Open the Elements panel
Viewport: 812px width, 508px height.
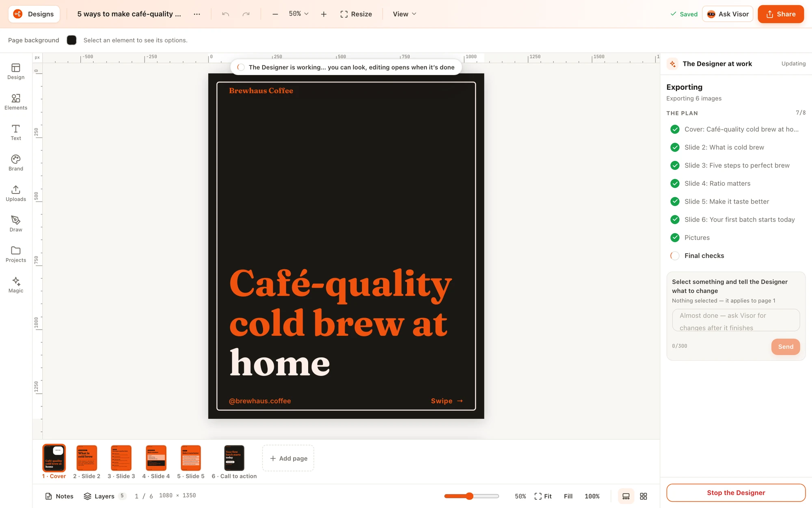[16, 102]
